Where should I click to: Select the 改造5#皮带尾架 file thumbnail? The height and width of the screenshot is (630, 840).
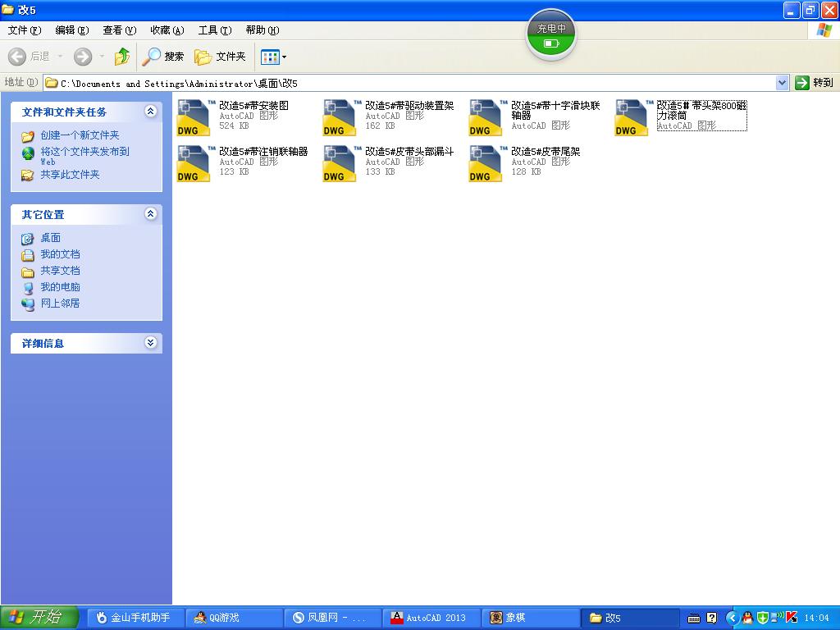coord(486,163)
